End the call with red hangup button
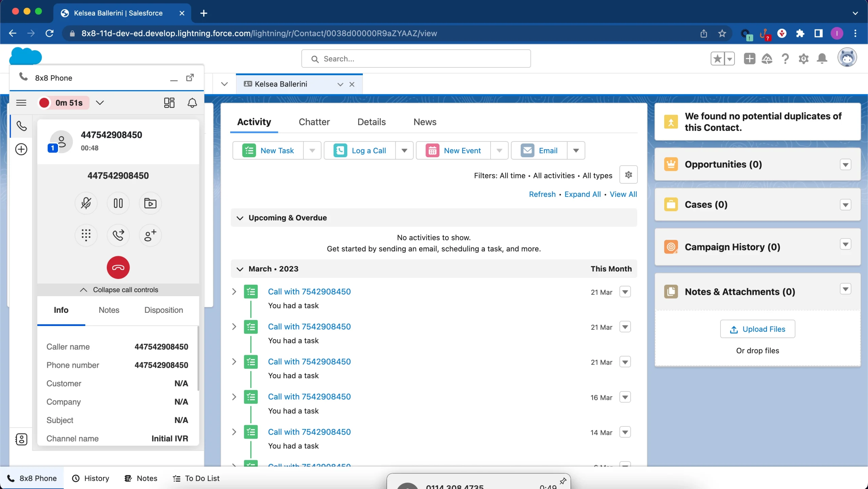Image resolution: width=868 pixels, height=489 pixels. click(118, 267)
